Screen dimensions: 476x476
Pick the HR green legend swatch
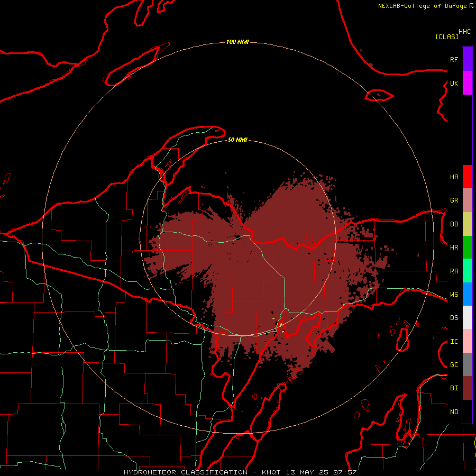[467, 248]
